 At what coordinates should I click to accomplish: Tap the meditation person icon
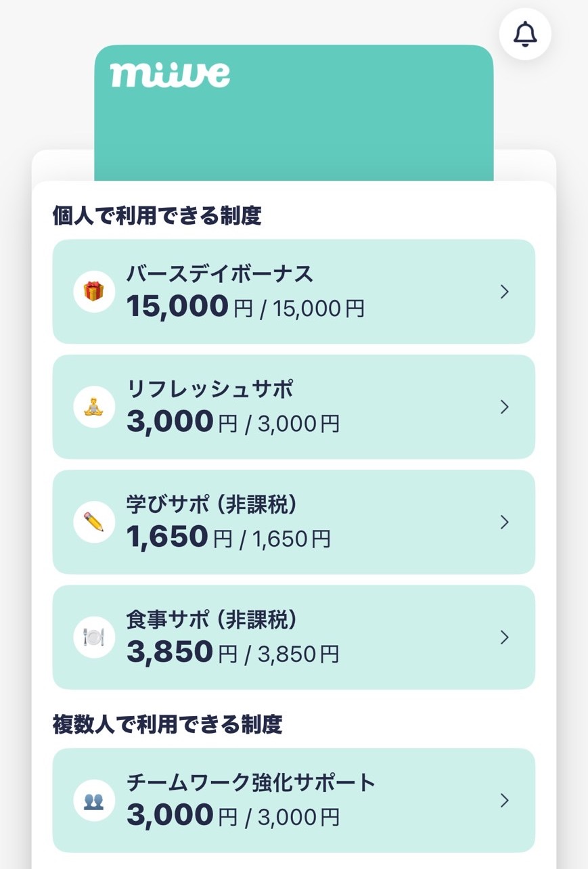94,407
